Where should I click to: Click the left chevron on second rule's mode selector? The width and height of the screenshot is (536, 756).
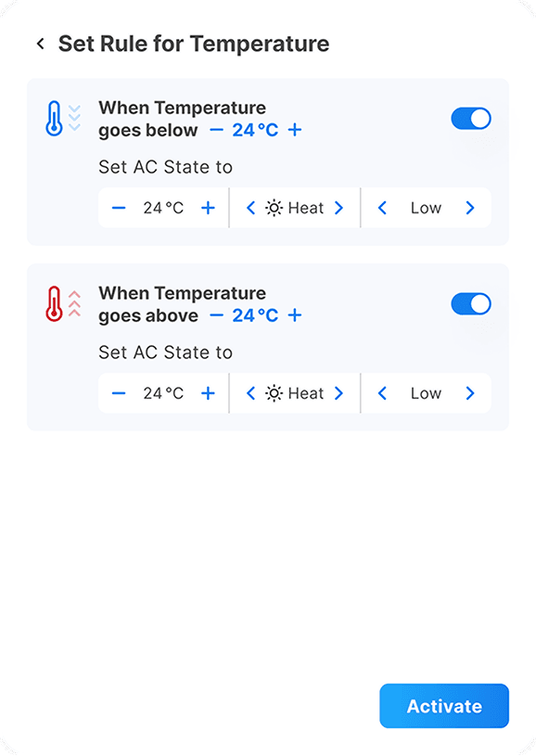[x=250, y=392]
